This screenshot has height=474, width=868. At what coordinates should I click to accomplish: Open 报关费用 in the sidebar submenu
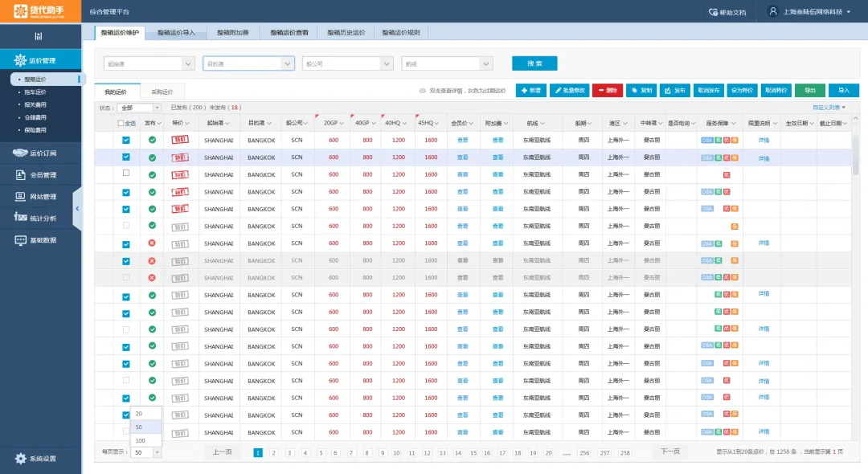(x=35, y=104)
